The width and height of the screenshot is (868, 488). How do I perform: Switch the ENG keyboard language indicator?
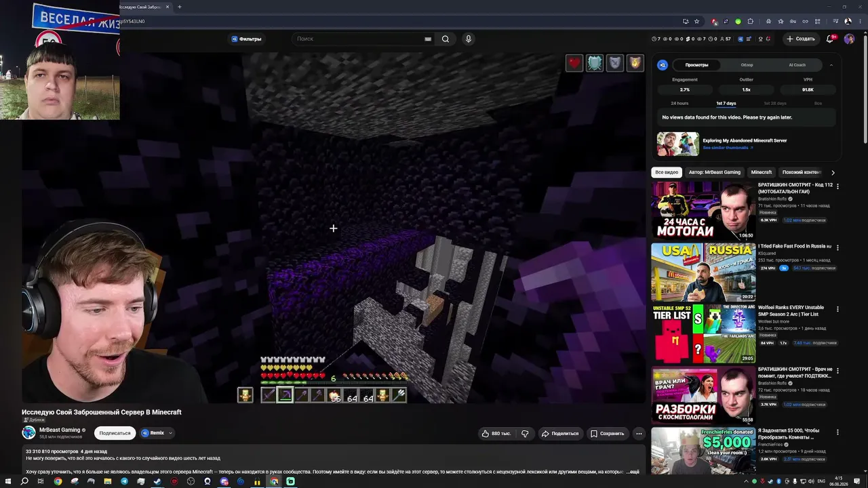pos(821,481)
